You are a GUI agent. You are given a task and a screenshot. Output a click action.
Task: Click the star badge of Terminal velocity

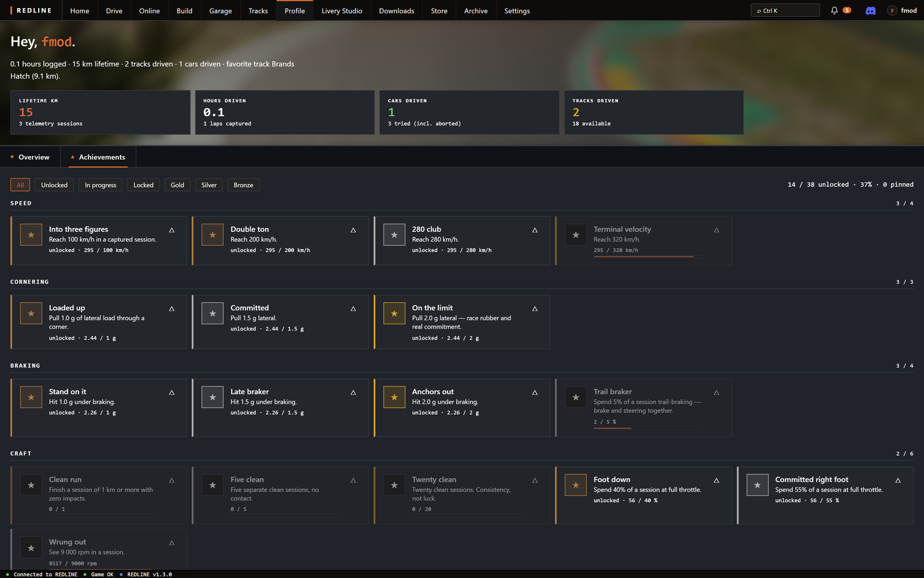tap(576, 235)
